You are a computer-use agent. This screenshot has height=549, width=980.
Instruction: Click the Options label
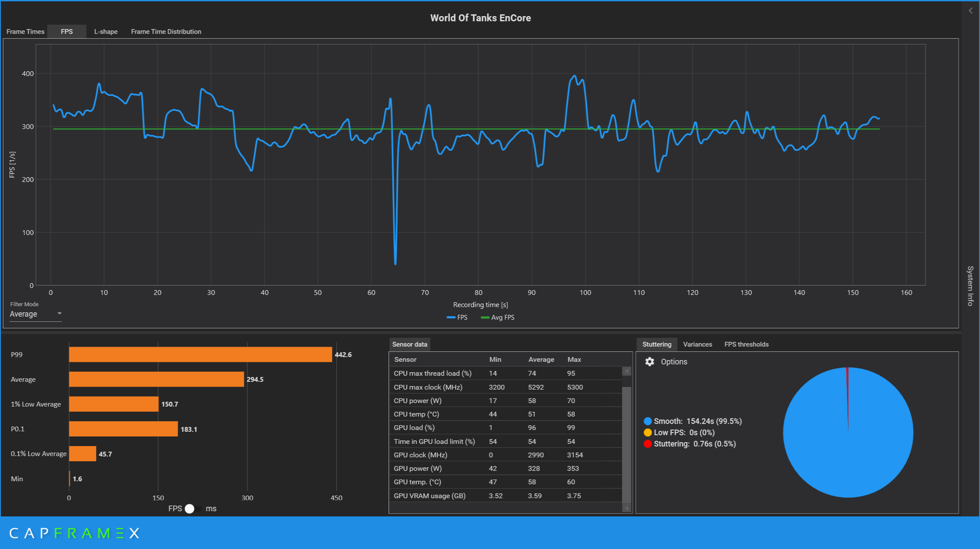point(674,362)
